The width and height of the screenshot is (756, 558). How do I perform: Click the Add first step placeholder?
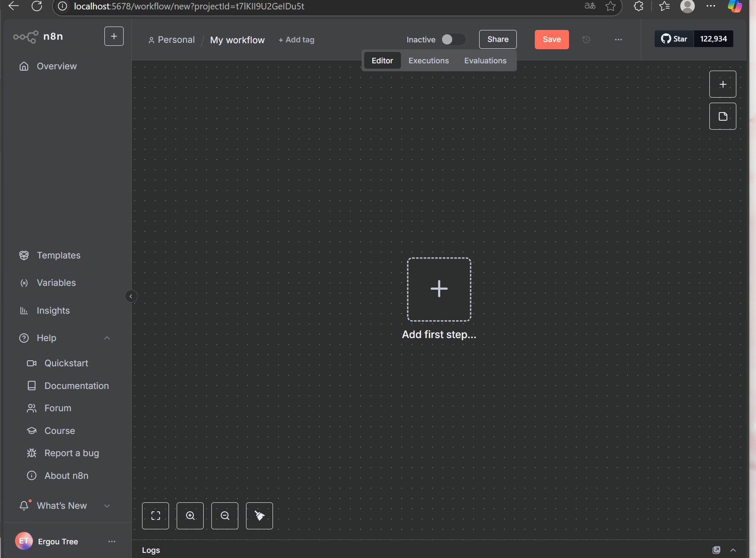pyautogui.click(x=439, y=289)
